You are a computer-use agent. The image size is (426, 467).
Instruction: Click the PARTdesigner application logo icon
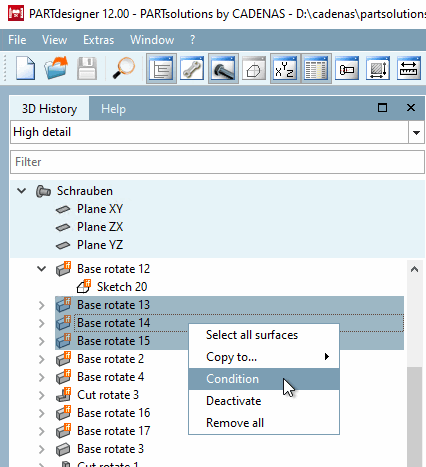[x=16, y=14]
